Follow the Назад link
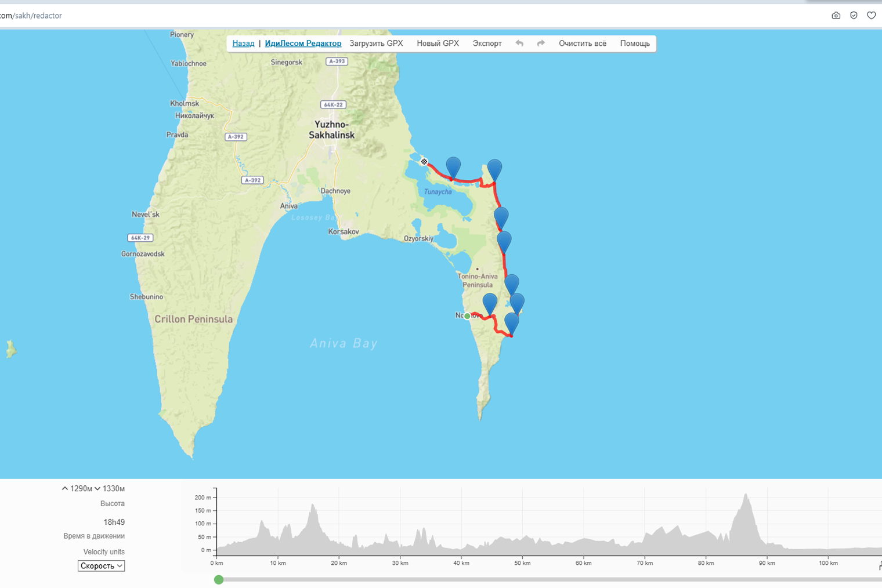Viewport: 882px width, 588px height. coord(243,43)
